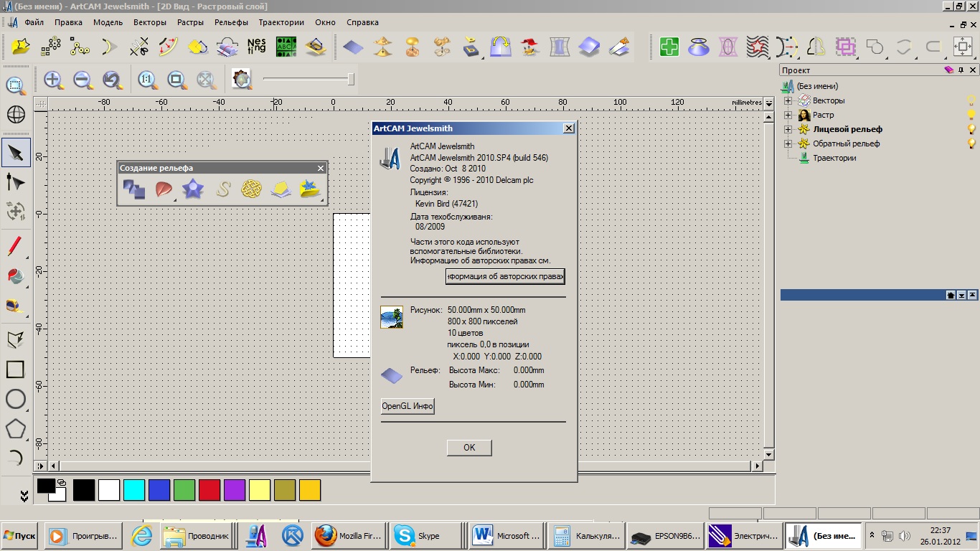Open the Правка menu
Screen dimensions: 980x551
(68, 22)
